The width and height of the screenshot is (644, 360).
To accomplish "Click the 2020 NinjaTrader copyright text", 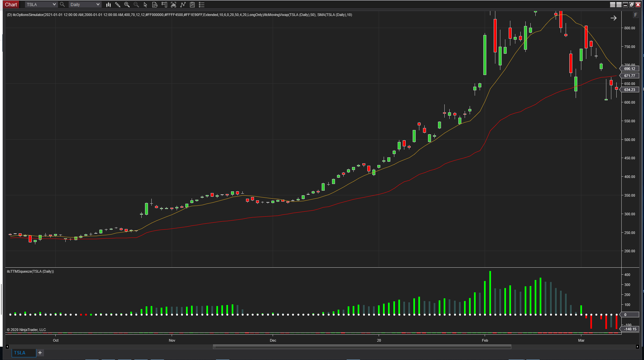I will pyautogui.click(x=27, y=330).
